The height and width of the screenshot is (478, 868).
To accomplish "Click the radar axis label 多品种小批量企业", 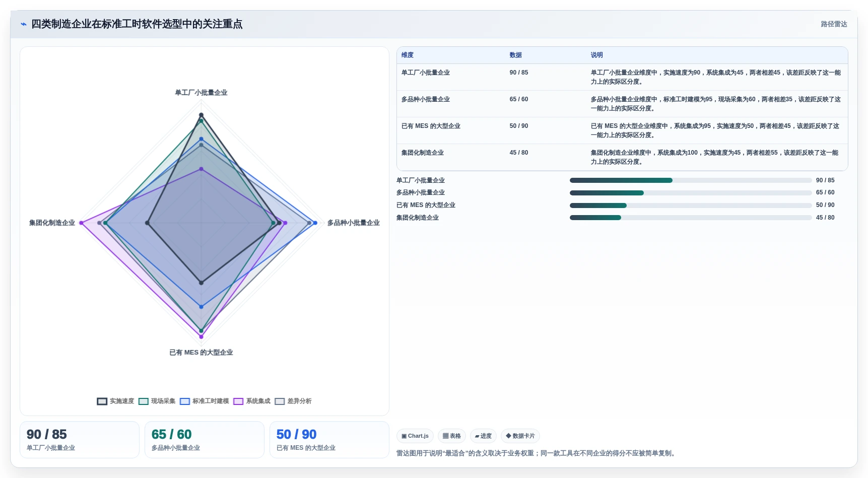I will coord(354,223).
